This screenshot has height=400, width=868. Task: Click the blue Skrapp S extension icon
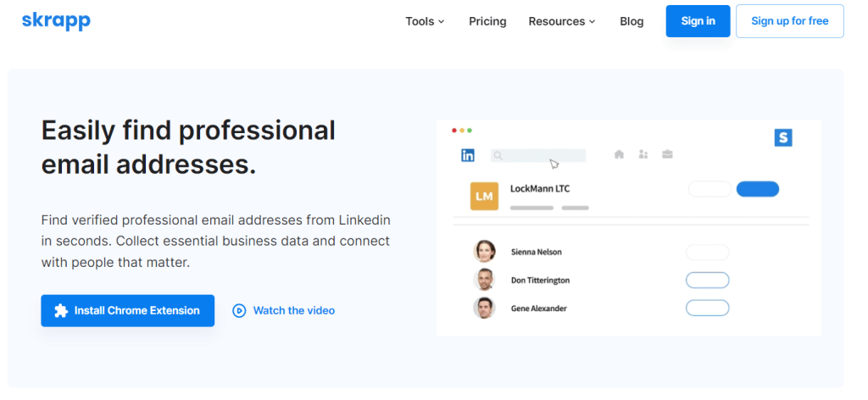coord(782,138)
